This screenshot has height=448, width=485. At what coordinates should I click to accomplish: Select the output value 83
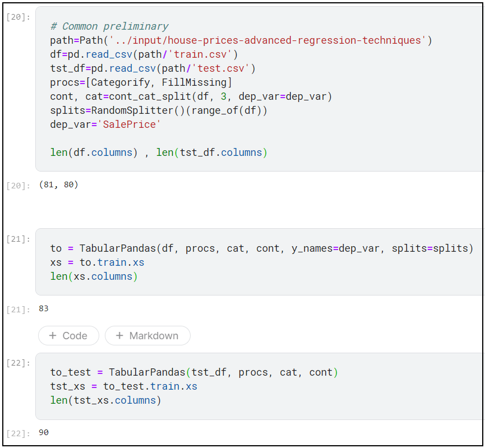[44, 308]
